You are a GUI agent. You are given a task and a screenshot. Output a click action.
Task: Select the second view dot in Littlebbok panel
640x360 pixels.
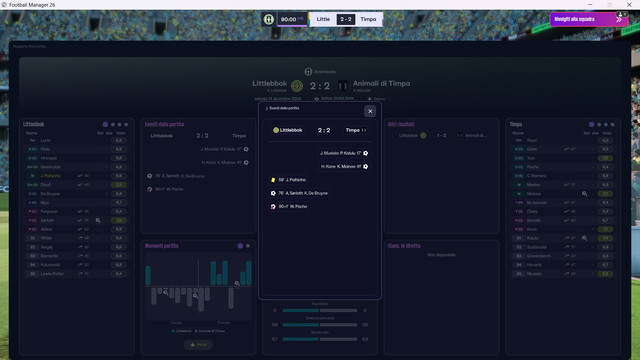(x=113, y=124)
